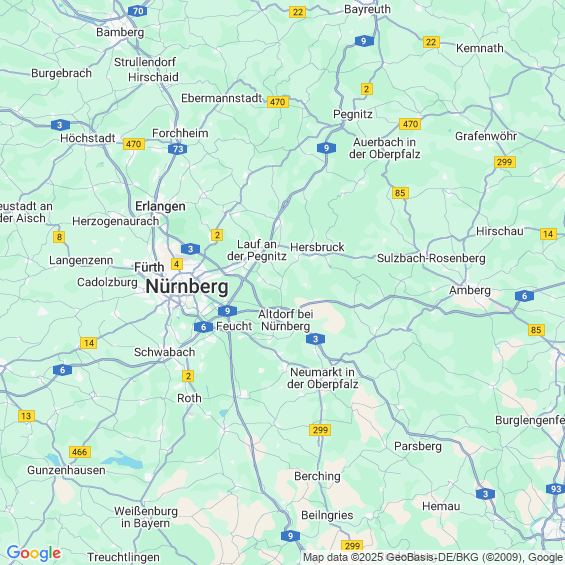The height and width of the screenshot is (565, 565).
Task: Click the yellow 466 road shield near Gunzenhausen
Action: point(80,452)
